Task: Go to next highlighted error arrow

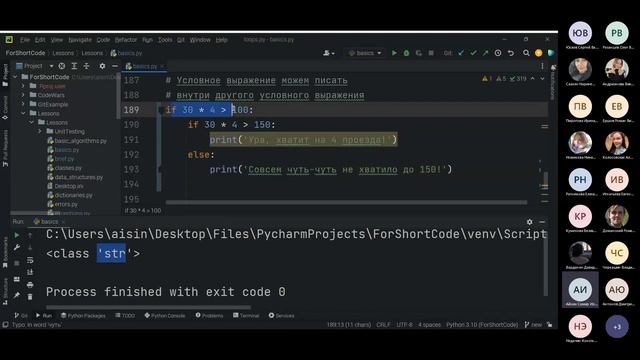Action: (542, 78)
